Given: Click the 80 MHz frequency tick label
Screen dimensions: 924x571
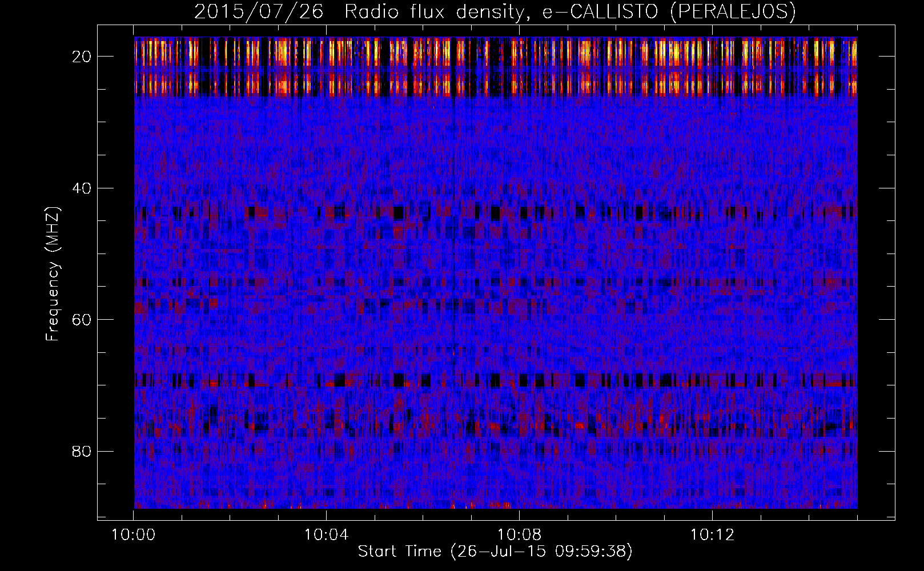Looking at the screenshot, I should [82, 451].
